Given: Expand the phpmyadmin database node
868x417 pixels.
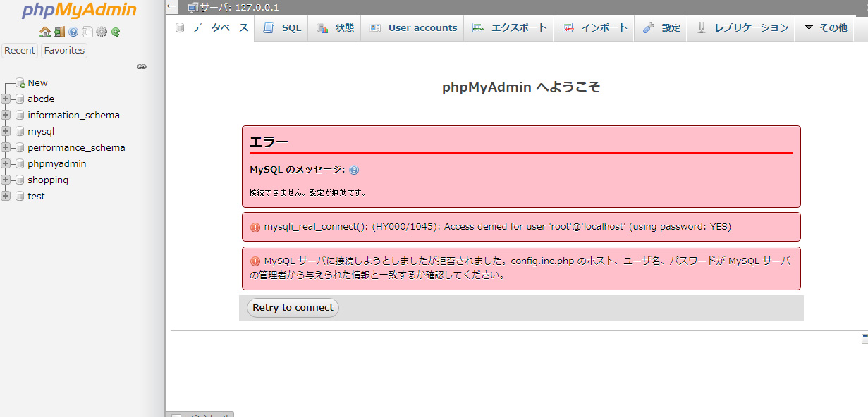Looking at the screenshot, I should click(6, 163).
